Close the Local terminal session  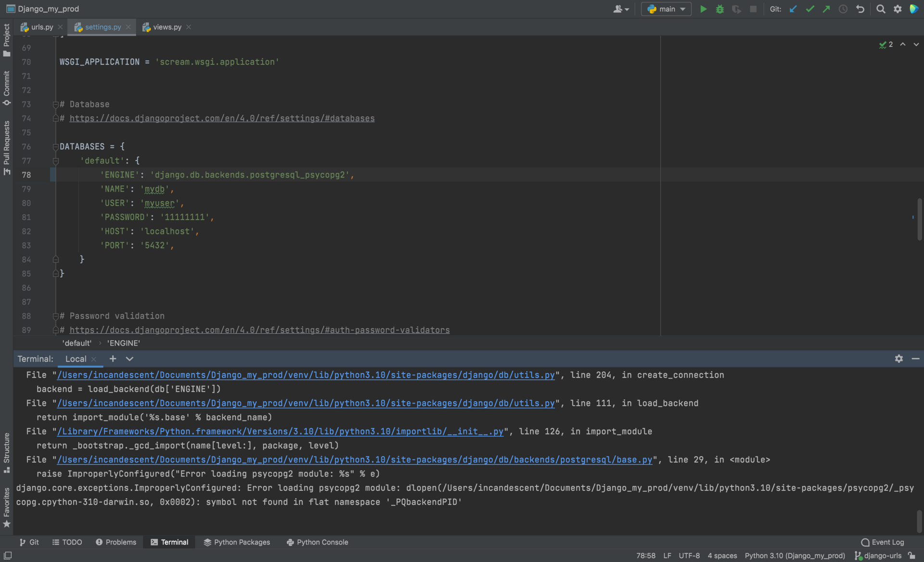94,359
